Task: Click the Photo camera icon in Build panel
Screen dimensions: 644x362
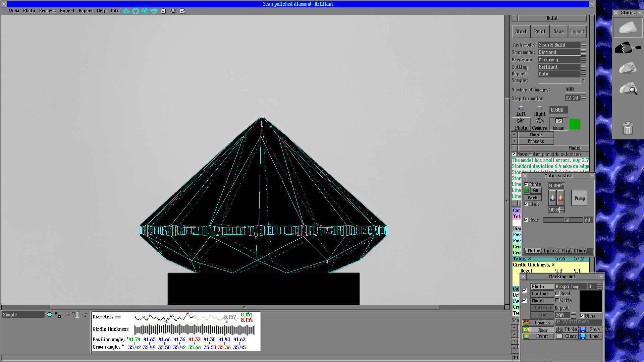Action: pos(521,124)
